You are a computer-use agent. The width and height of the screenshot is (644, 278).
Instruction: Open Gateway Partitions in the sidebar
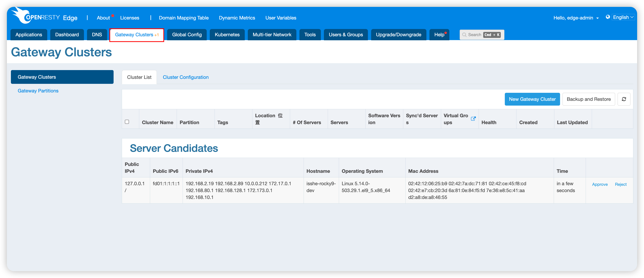tap(38, 91)
